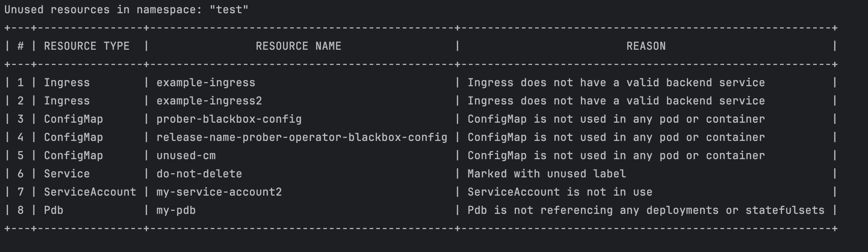The width and height of the screenshot is (868, 252).
Task: Select the do-not-delete service name
Action: [x=199, y=174]
